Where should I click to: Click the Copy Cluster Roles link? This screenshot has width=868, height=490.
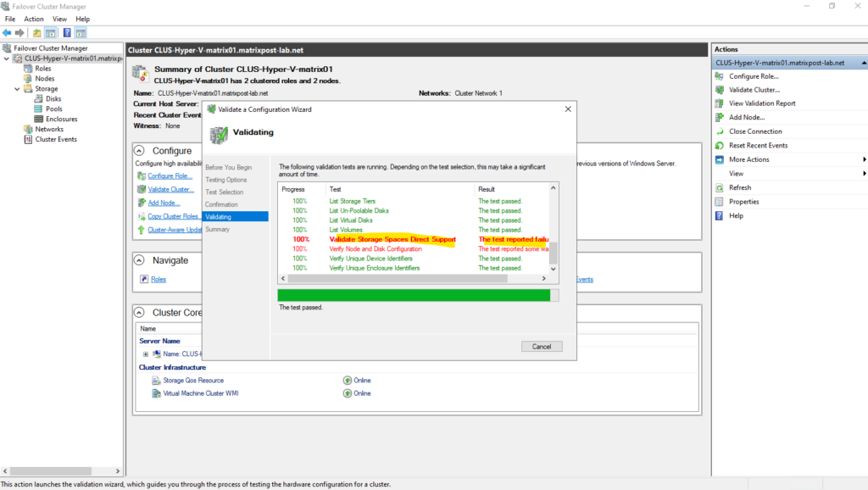[173, 216]
